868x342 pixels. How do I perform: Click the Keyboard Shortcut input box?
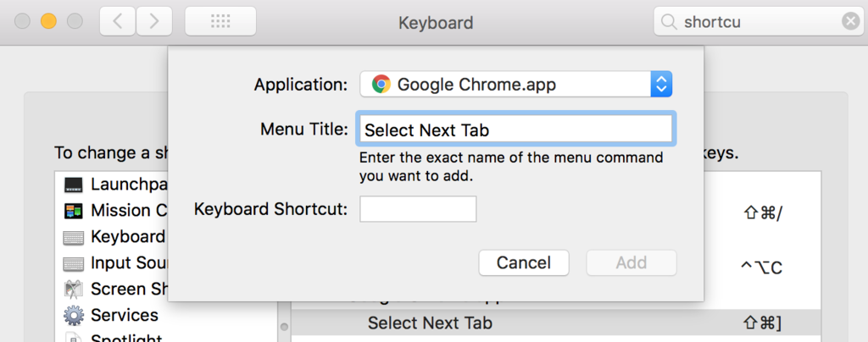(418, 209)
